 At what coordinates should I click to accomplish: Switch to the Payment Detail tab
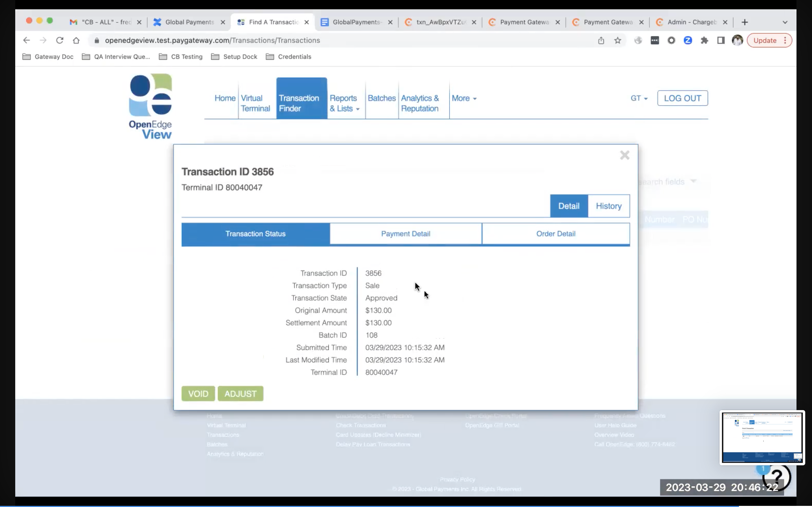tap(405, 234)
